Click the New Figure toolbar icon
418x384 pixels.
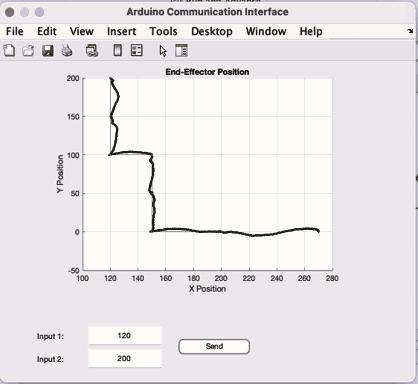(9, 51)
